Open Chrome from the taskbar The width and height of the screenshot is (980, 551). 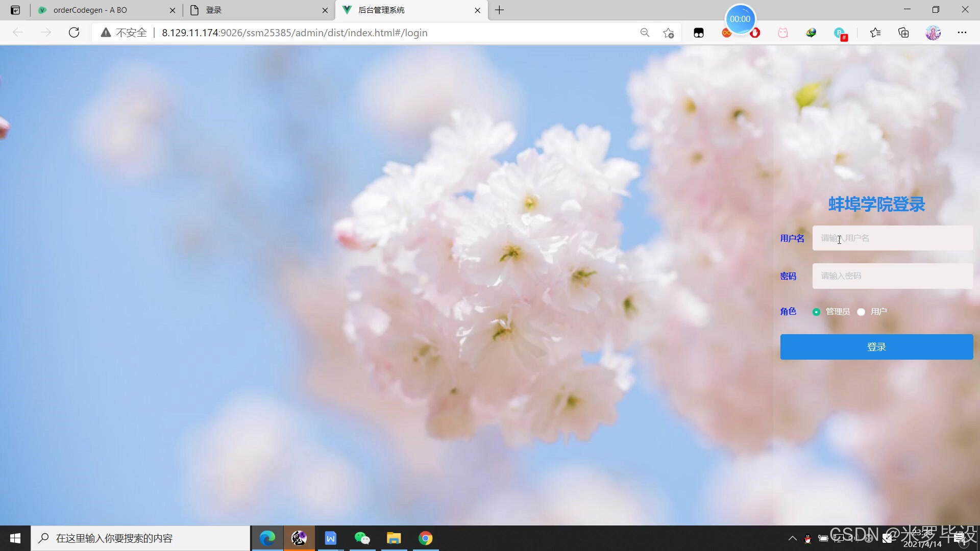coord(425,538)
